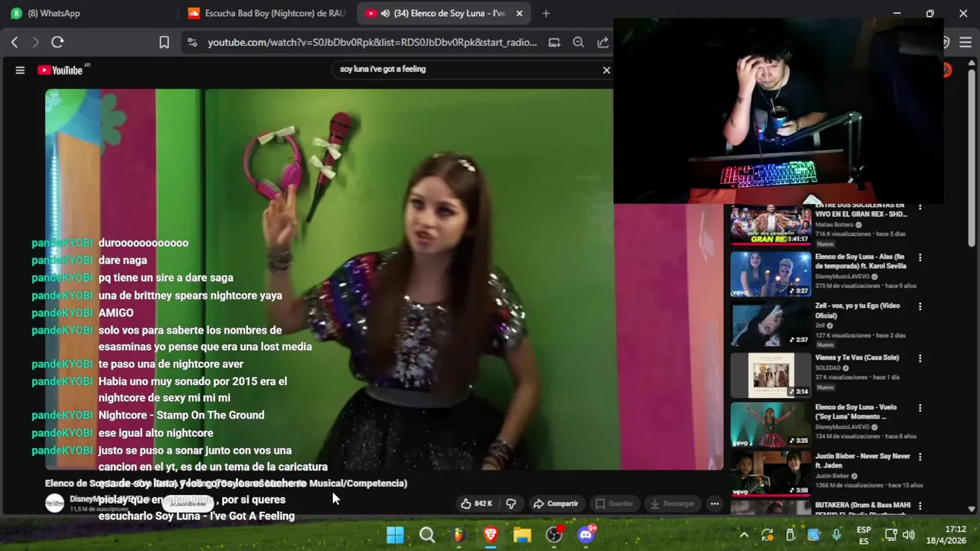The width and height of the screenshot is (980, 551).
Task: Open more actions menu beside Descargar
Action: (x=714, y=504)
